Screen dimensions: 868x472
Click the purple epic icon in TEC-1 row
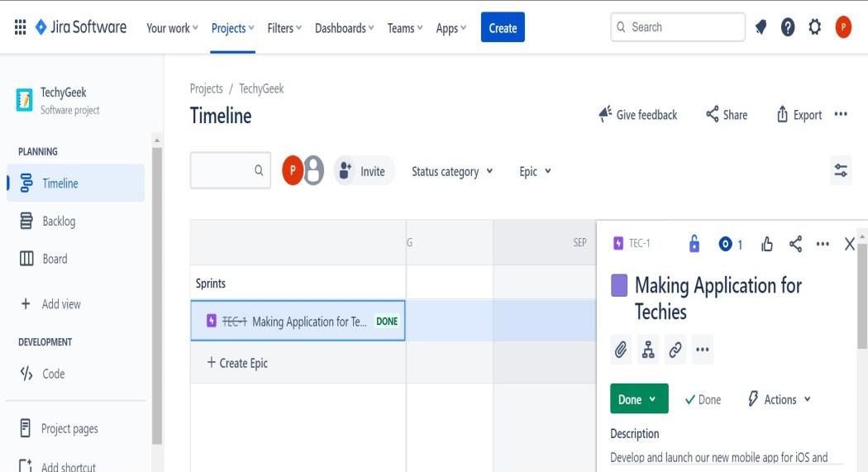[x=212, y=321]
